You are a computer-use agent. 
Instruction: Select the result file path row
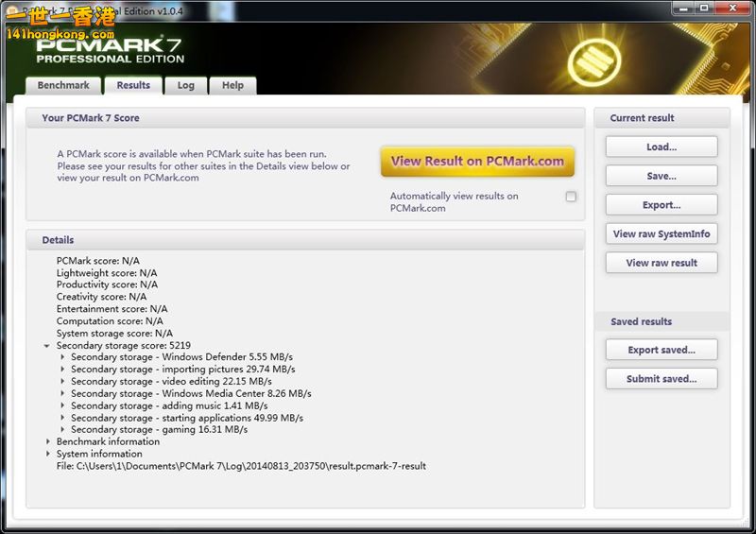pos(241,466)
